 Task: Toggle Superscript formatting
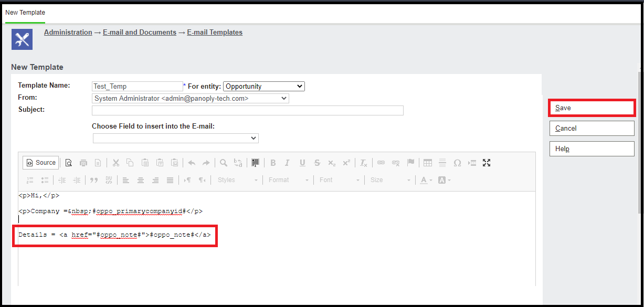click(346, 163)
